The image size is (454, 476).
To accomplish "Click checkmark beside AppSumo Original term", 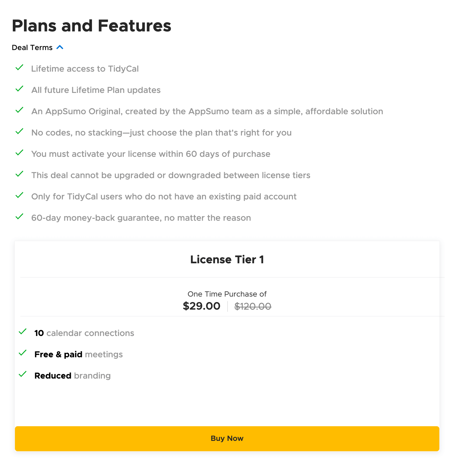I will (19, 110).
